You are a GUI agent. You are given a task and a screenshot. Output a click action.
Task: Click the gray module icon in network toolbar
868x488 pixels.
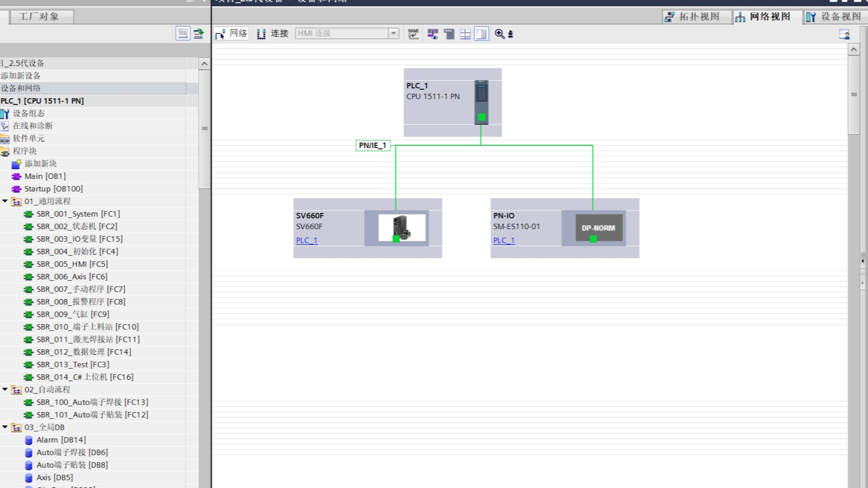coord(449,34)
